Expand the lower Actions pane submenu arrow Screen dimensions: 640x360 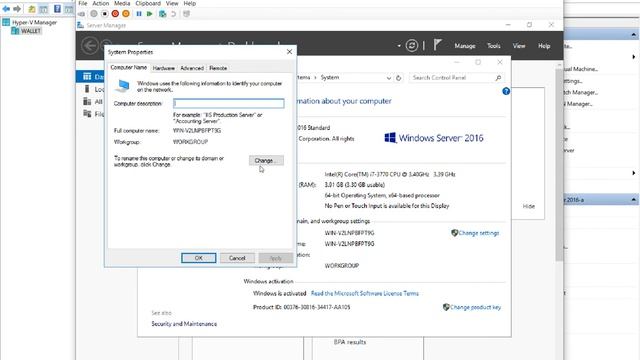click(633, 173)
